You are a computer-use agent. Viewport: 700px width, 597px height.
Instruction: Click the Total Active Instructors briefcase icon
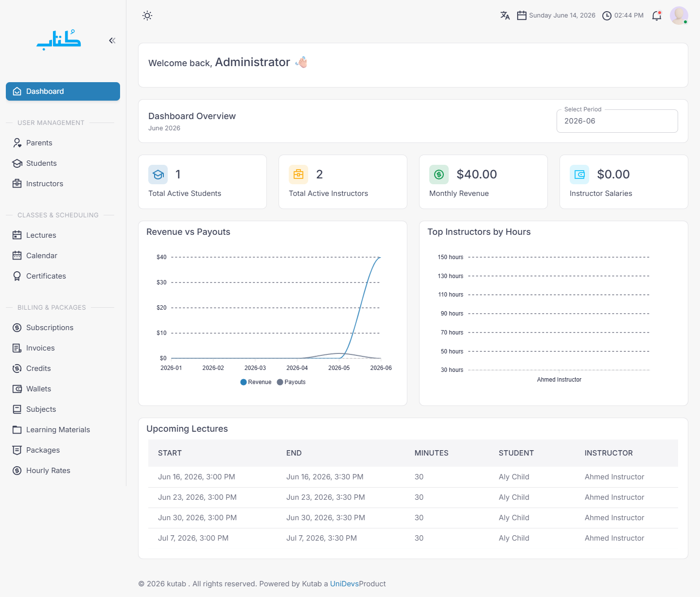[x=298, y=175]
